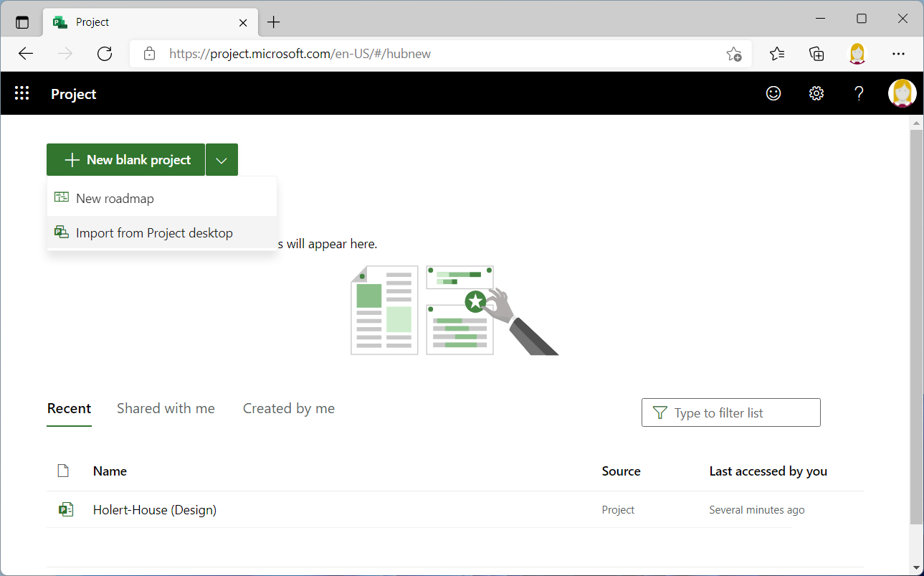Click the browser profile avatar icon
Image resolution: width=924 pixels, height=576 pixels.
pyautogui.click(x=857, y=54)
